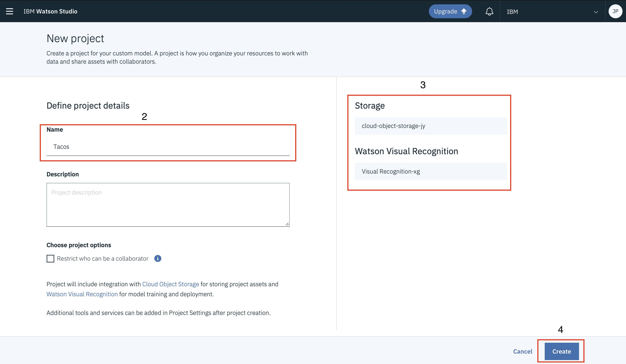
Task: Open the JP user avatar menu
Action: pos(615,12)
